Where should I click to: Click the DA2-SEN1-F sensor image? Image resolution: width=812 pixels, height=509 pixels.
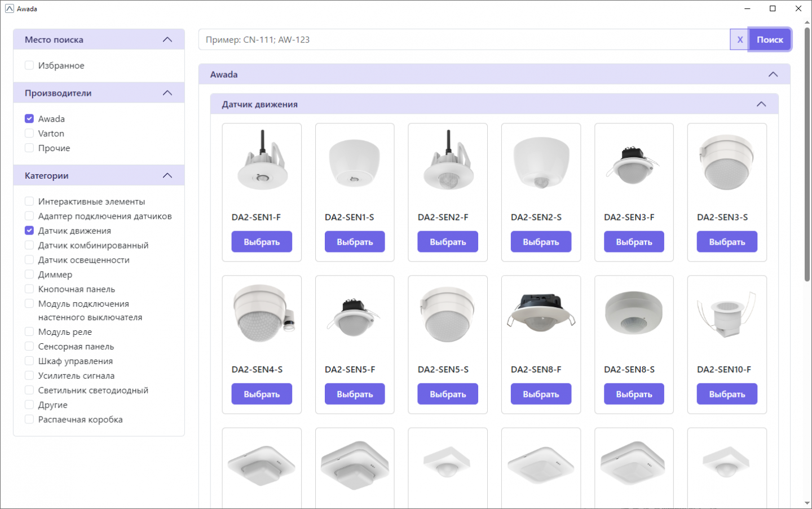click(262, 161)
